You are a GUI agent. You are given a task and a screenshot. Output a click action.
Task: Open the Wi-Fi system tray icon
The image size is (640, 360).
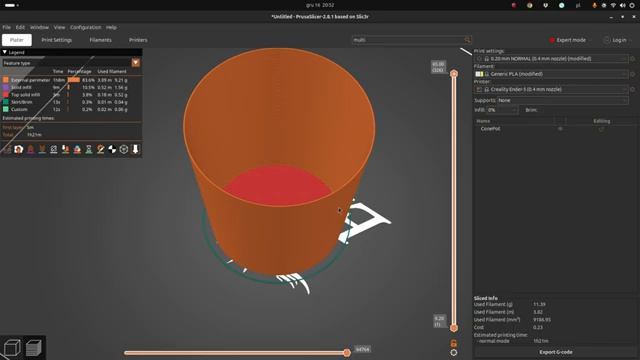[613, 5]
